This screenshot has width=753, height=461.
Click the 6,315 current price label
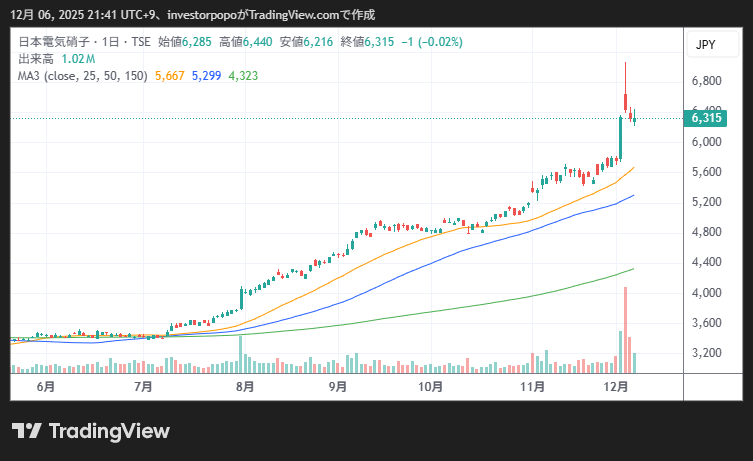click(x=706, y=119)
